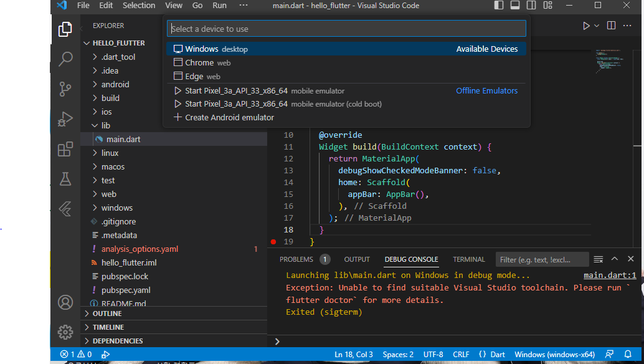Click the breakpoint red dot on line 19
This screenshot has height=364, width=644.
coord(273,242)
